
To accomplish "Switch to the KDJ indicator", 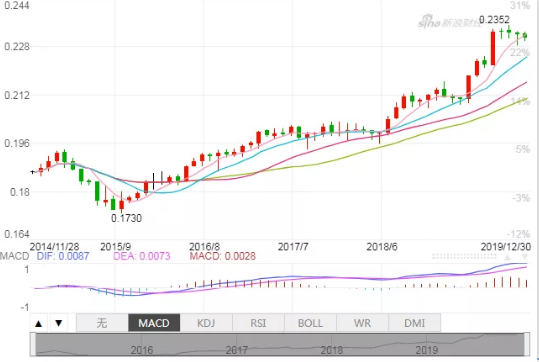I will pyautogui.click(x=206, y=323).
